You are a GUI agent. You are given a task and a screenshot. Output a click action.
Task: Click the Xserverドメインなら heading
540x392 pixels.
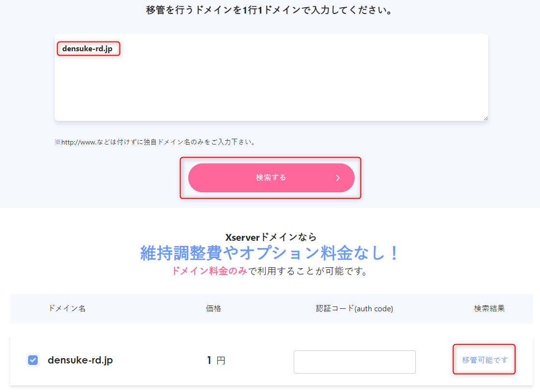coord(270,237)
